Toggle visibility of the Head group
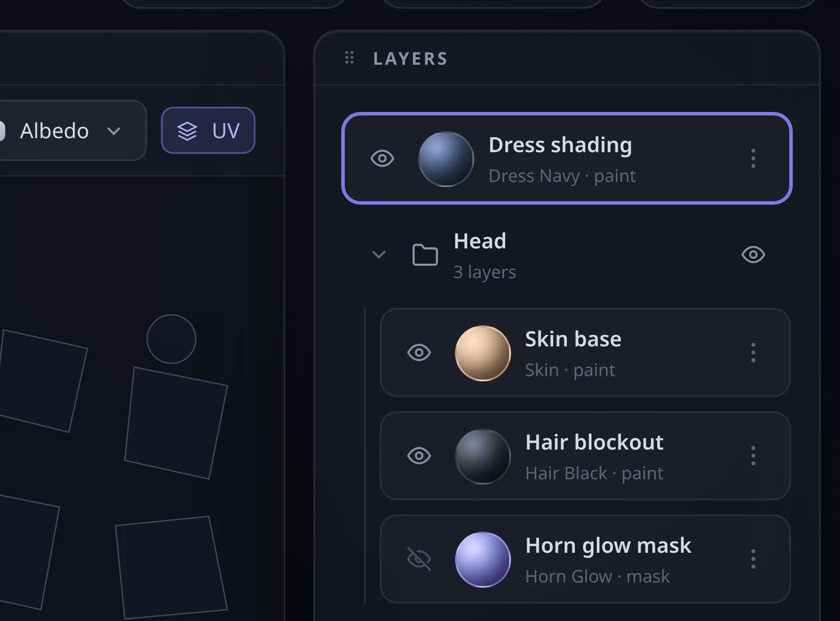Image resolution: width=840 pixels, height=621 pixels. [x=753, y=255]
